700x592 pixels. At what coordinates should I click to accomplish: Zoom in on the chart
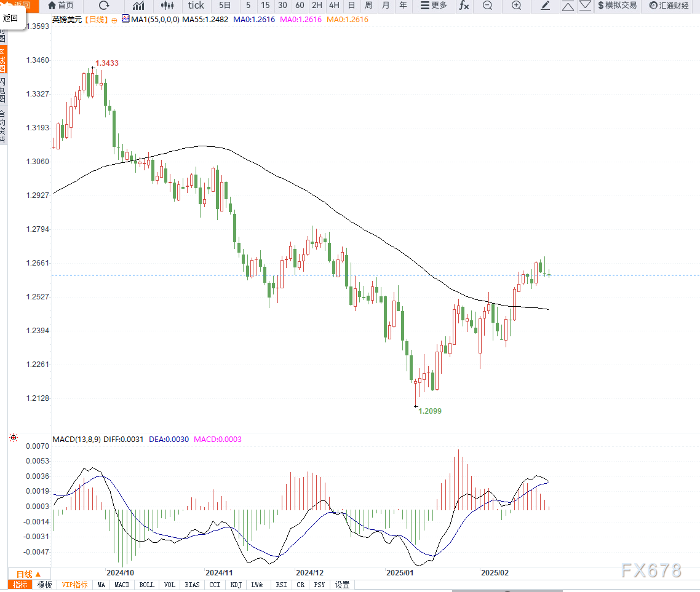[x=516, y=6]
